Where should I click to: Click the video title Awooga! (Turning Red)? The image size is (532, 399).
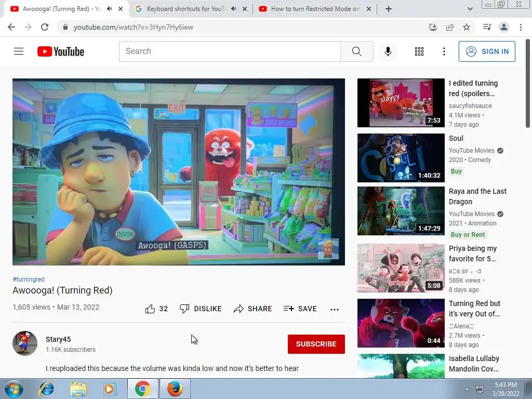62,290
